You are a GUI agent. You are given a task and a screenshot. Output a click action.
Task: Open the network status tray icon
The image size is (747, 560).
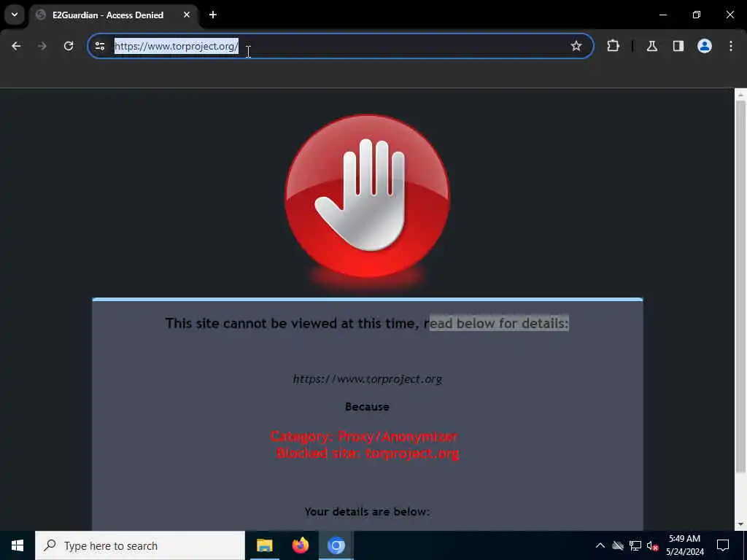pyautogui.click(x=635, y=545)
